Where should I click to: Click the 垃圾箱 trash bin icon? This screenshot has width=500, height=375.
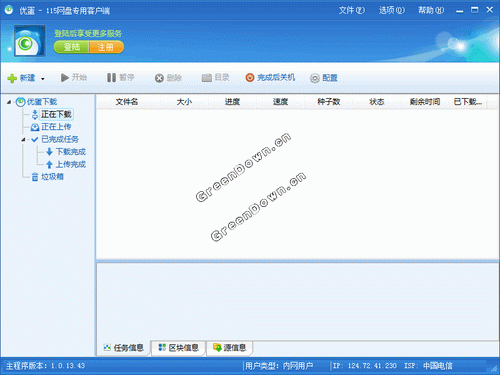(35, 177)
